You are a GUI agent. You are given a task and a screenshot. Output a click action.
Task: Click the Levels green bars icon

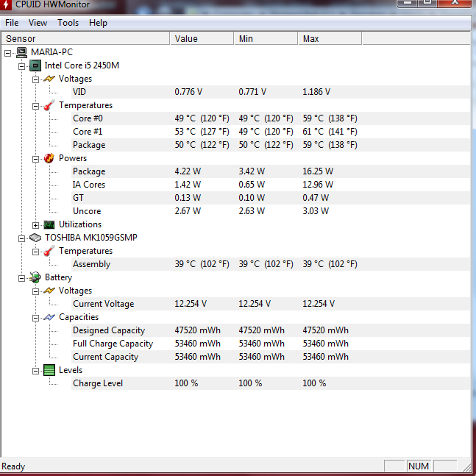(49, 370)
